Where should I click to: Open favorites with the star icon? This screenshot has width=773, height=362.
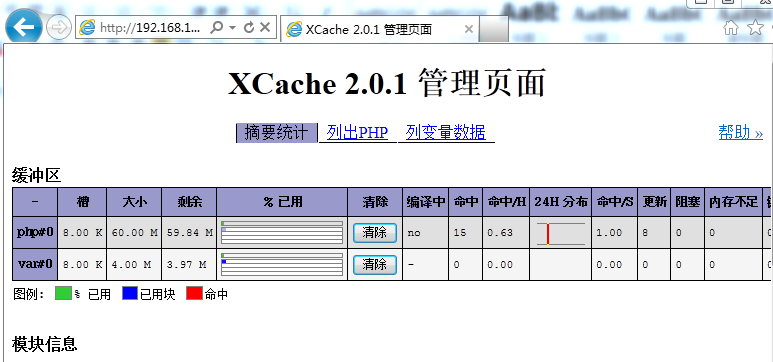755,27
